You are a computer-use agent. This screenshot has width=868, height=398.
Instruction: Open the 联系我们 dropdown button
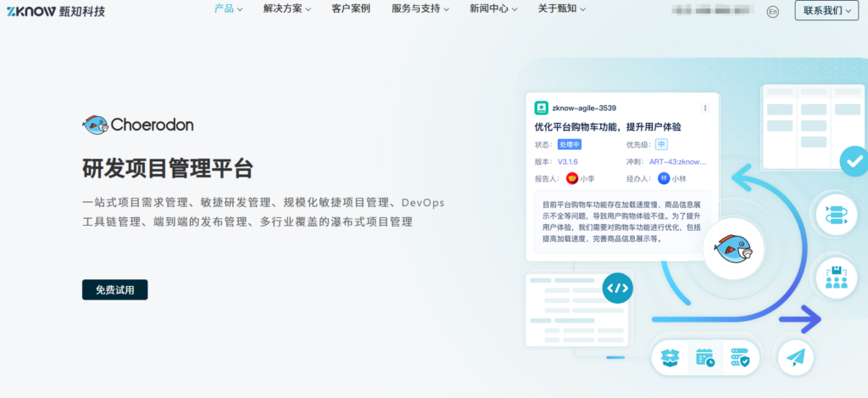click(826, 10)
